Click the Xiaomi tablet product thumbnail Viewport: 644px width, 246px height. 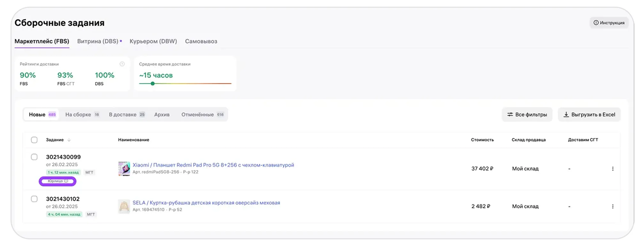[124, 168]
